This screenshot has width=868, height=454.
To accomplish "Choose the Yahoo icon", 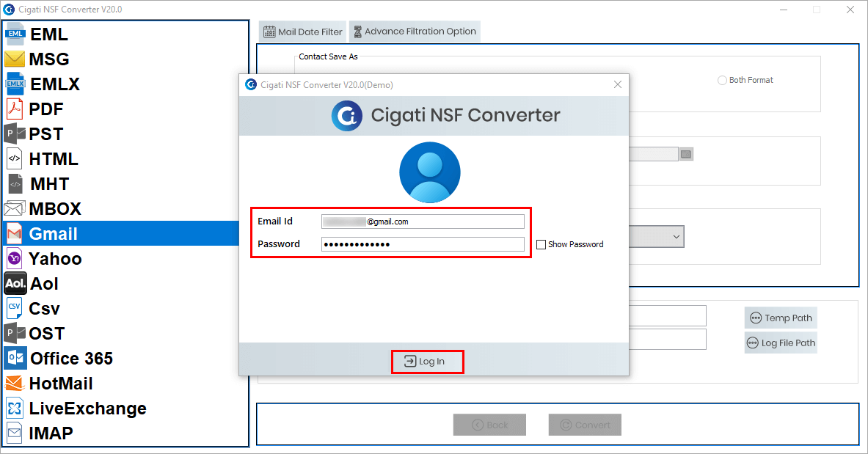I will pyautogui.click(x=15, y=259).
